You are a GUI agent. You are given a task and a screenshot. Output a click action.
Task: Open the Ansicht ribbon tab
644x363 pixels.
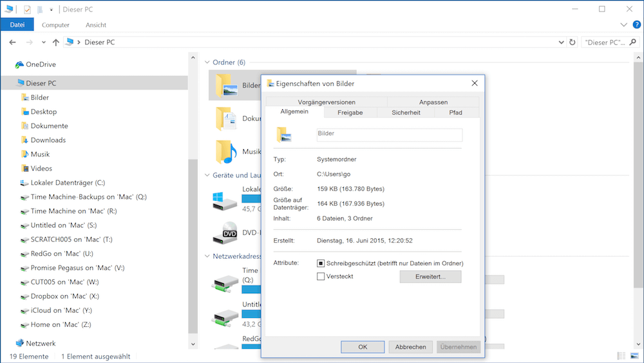coord(96,25)
